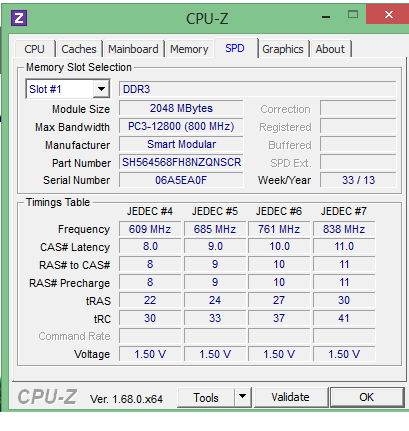Click the tRAS value 22
This screenshot has width=409, height=431.
click(x=150, y=300)
